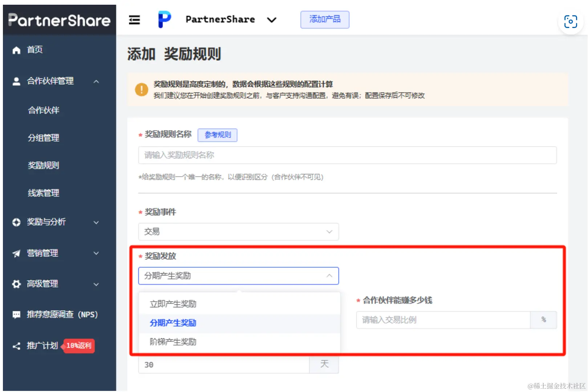Open 奖励与分析 via its compass icon
The width and height of the screenshot is (588, 392).
(x=16, y=222)
